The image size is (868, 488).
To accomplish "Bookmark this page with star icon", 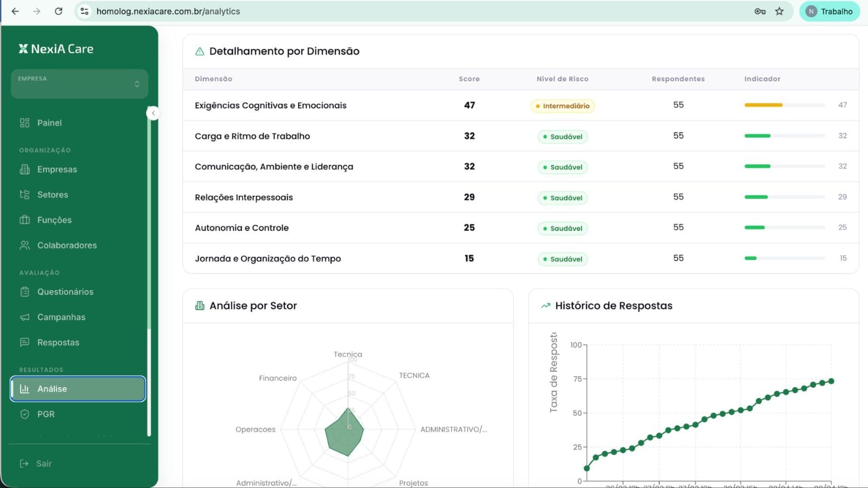I will pyautogui.click(x=780, y=11).
